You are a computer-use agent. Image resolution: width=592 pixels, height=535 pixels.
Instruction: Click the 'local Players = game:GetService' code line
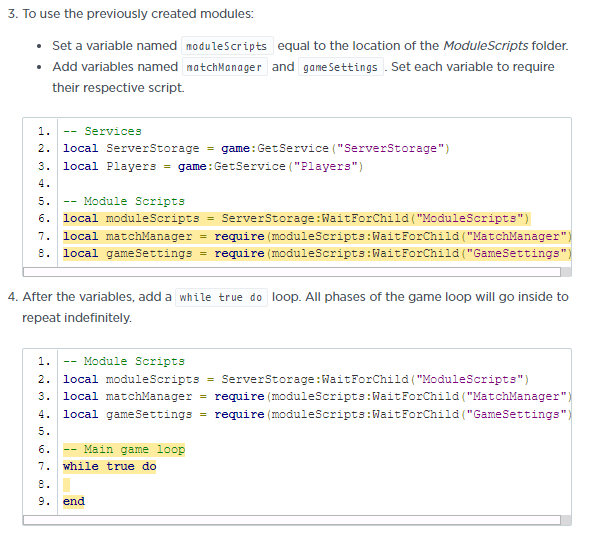[x=213, y=167]
